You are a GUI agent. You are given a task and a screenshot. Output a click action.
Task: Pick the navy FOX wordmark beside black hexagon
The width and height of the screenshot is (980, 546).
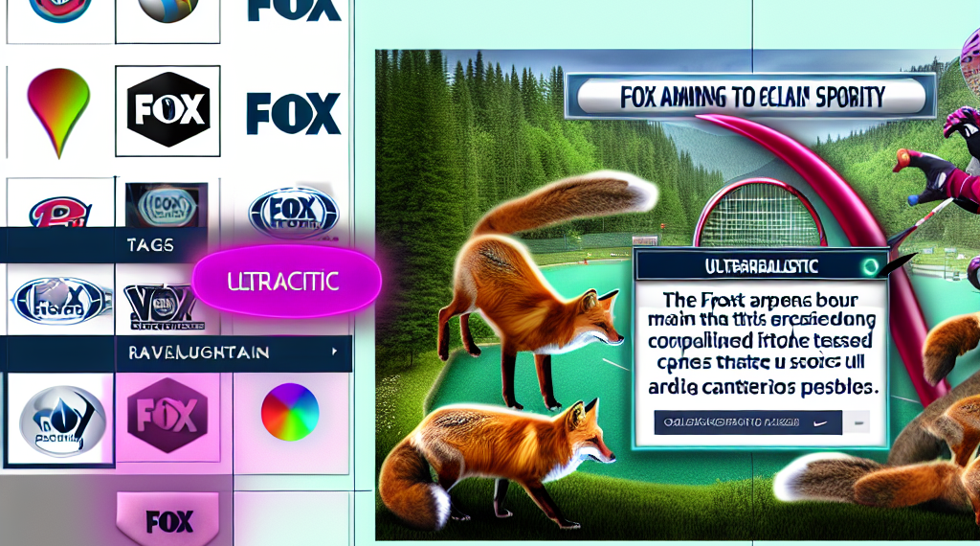click(294, 113)
